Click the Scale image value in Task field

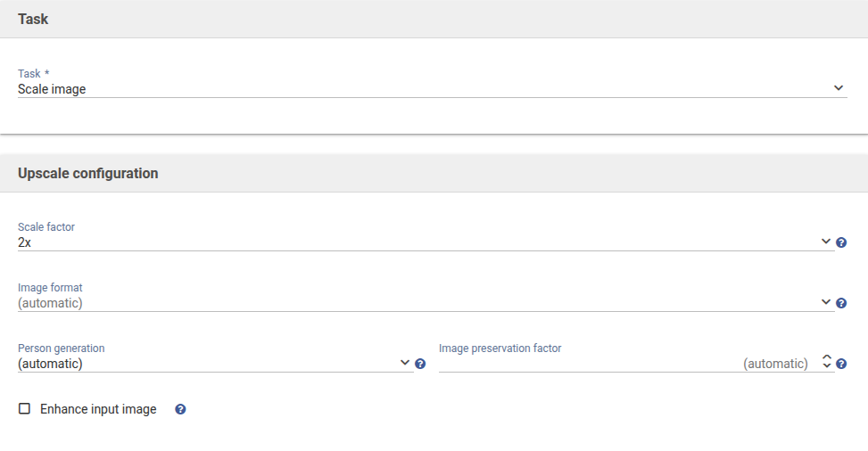pyautogui.click(x=52, y=89)
